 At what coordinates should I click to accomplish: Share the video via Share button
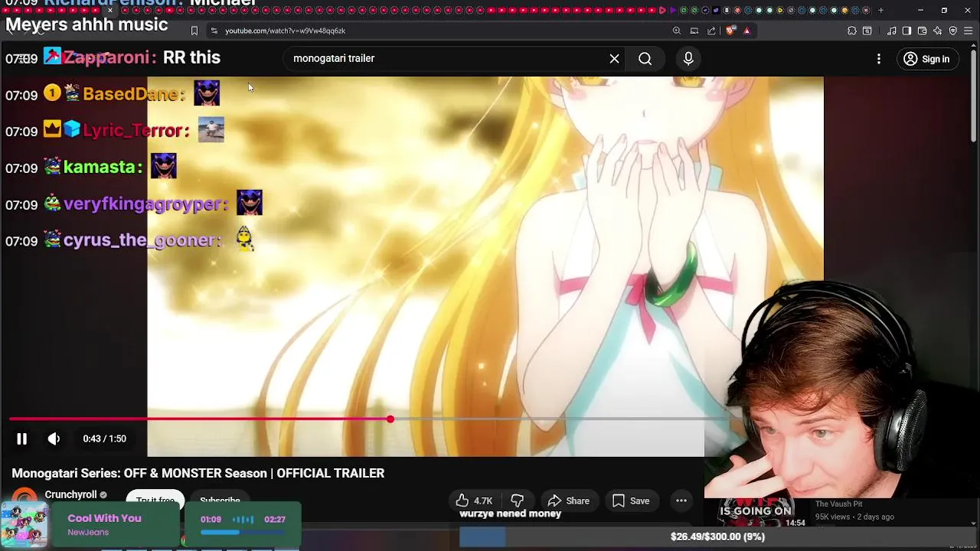(x=569, y=500)
